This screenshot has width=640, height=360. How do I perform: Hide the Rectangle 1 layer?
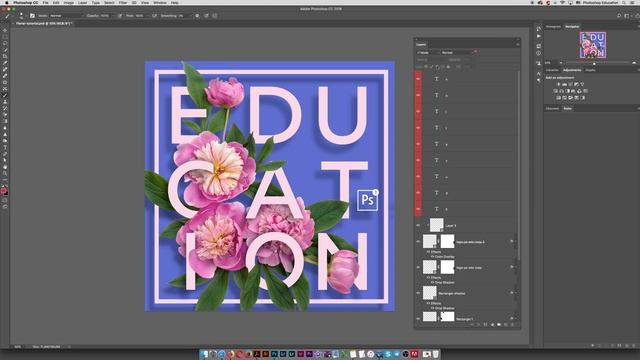[x=418, y=319]
